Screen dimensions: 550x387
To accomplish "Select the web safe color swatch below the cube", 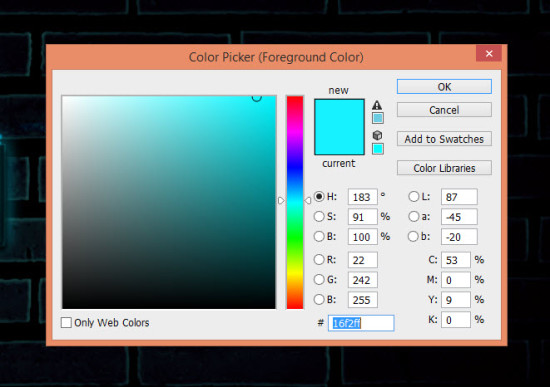I will 377,149.
